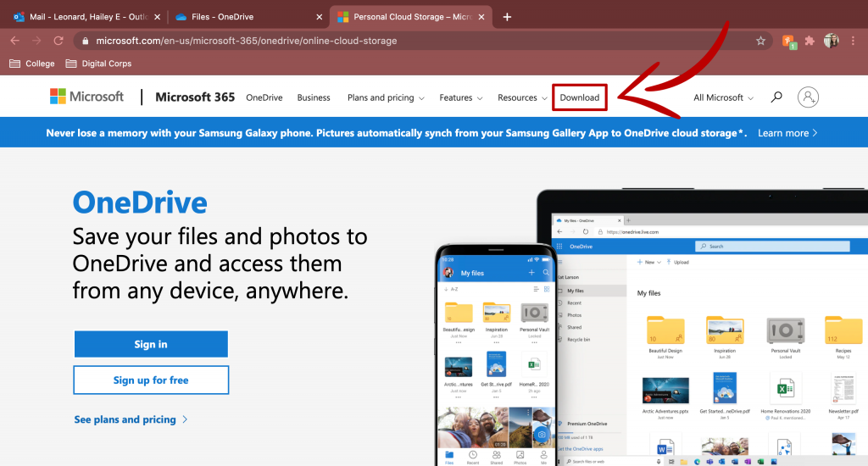The width and height of the screenshot is (868, 466).
Task: Click the browser reload icon
Action: (58, 41)
